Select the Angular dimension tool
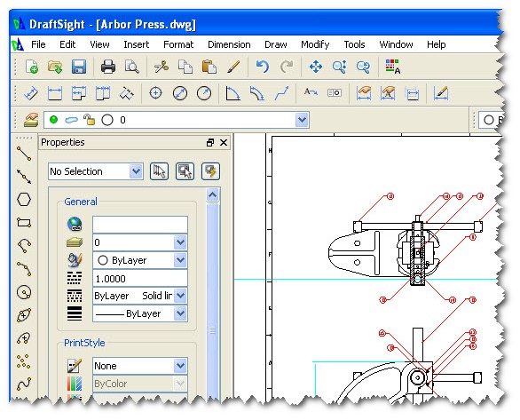Screen dimensions: 520x420 (x=232, y=93)
